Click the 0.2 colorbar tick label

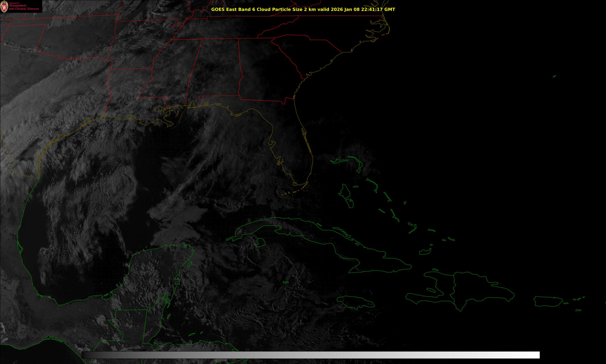tap(173, 346)
